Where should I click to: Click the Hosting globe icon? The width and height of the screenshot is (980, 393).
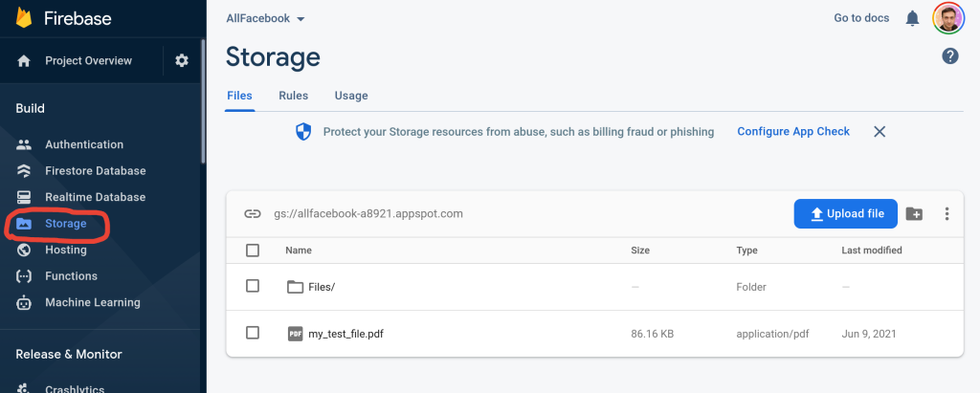coord(24,250)
